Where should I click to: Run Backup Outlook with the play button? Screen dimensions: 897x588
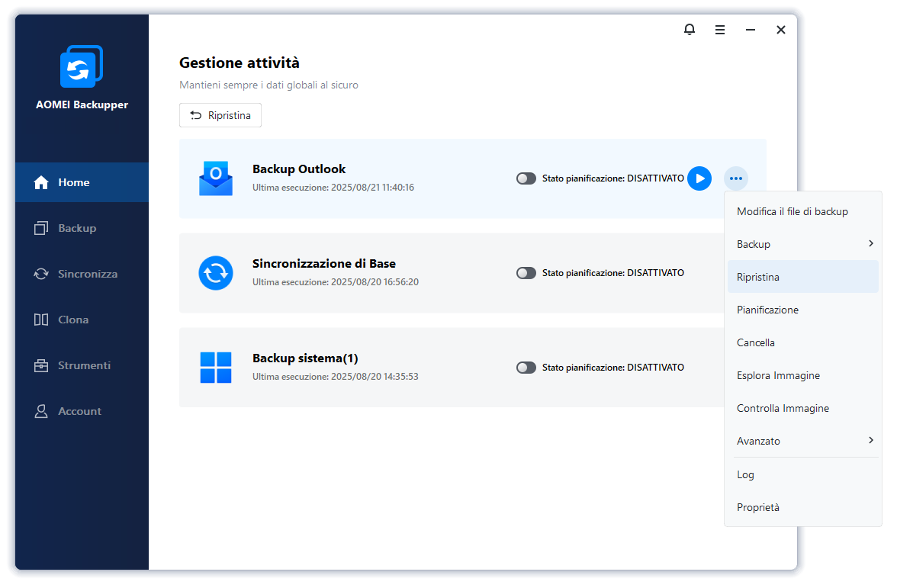(699, 178)
